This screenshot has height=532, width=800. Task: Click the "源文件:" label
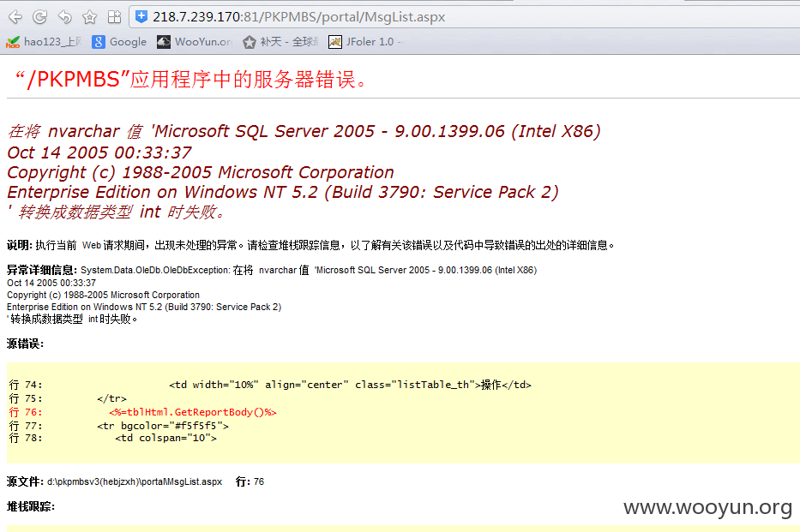tap(25, 481)
